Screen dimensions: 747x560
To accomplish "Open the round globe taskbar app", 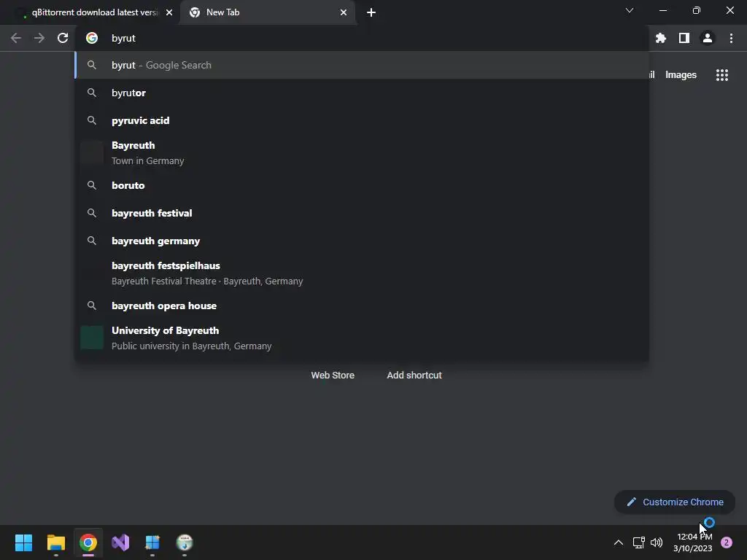I will [x=185, y=542].
